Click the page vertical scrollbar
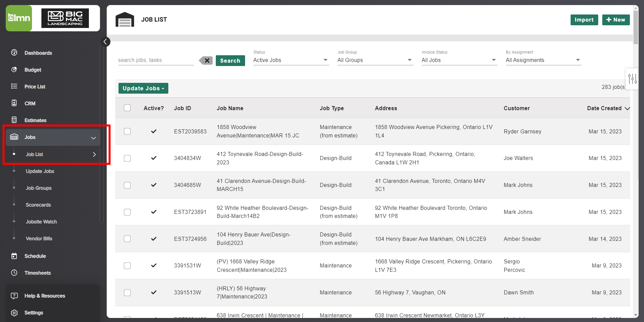Screen dimensions: 644x322 coord(636,27)
